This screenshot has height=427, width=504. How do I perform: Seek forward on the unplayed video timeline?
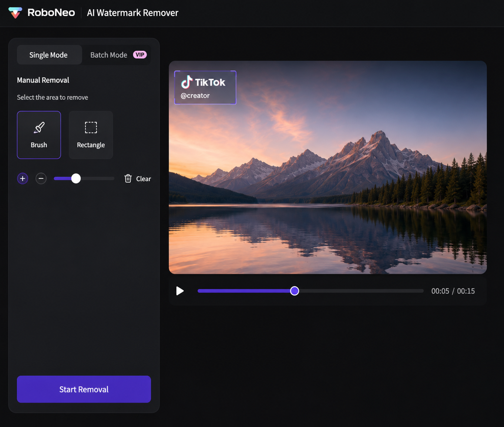[x=361, y=291]
